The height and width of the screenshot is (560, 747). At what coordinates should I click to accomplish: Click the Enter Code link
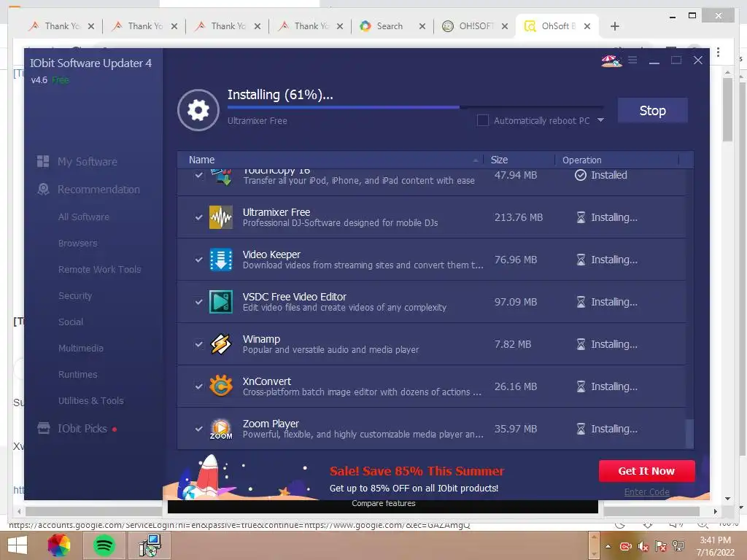pyautogui.click(x=646, y=492)
